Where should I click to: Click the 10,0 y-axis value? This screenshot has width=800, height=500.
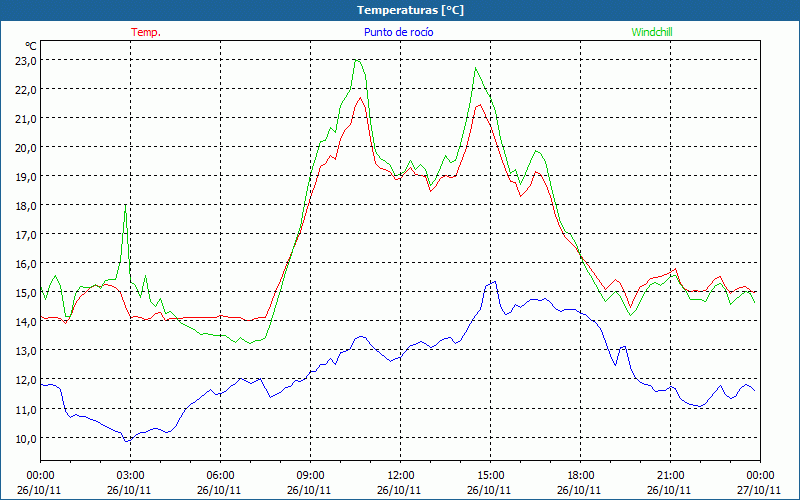[26, 438]
